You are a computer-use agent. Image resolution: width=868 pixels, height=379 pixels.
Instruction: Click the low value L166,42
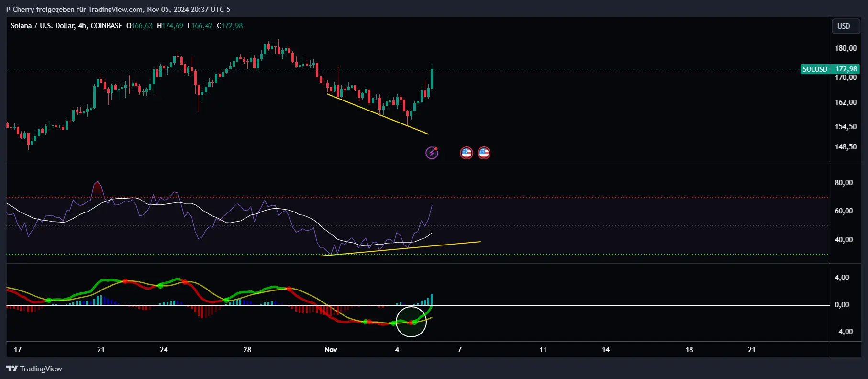pos(200,26)
